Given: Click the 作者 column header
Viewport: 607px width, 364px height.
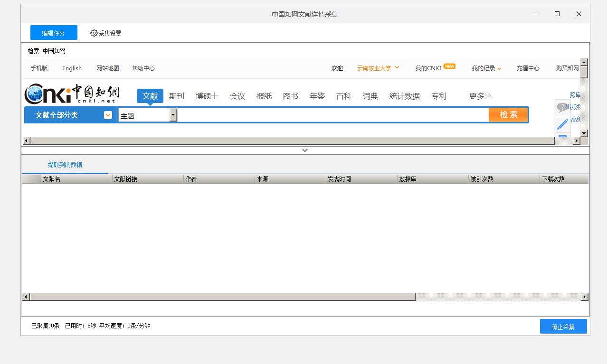Looking at the screenshot, I should 219,179.
